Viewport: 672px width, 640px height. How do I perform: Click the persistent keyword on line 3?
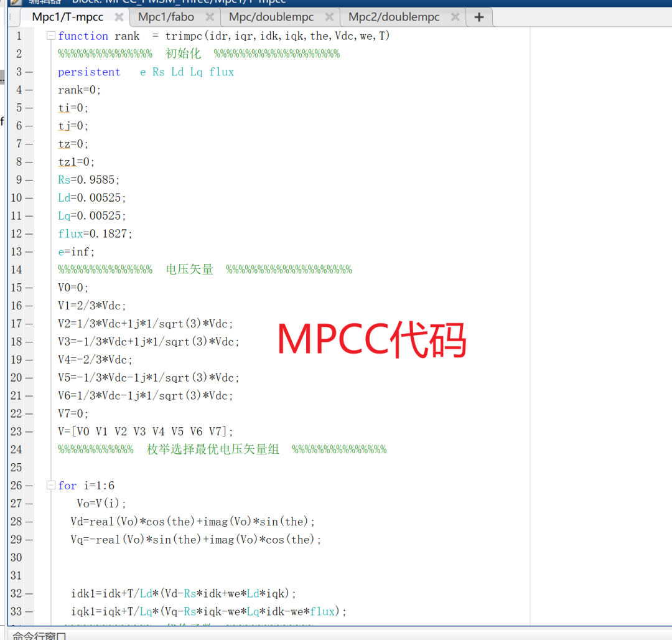(x=89, y=72)
